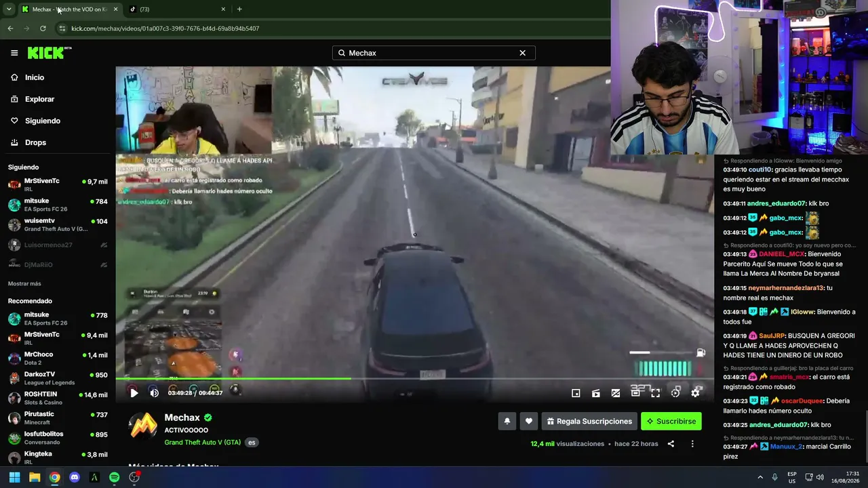Toggle notification bell for Mechax

pyautogui.click(x=507, y=421)
